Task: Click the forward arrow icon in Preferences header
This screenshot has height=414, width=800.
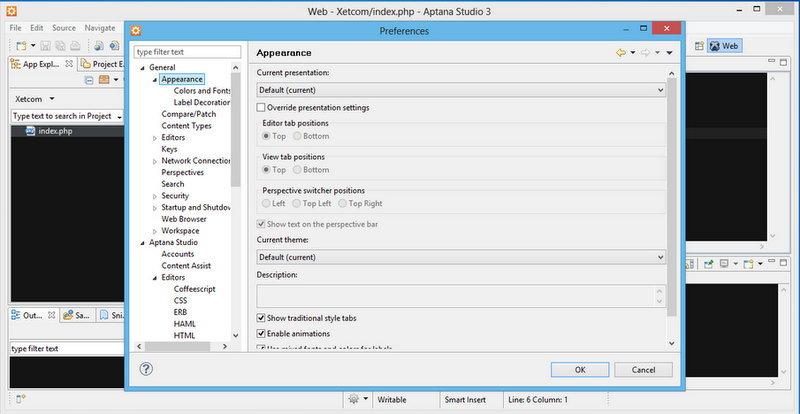Action: pyautogui.click(x=645, y=53)
